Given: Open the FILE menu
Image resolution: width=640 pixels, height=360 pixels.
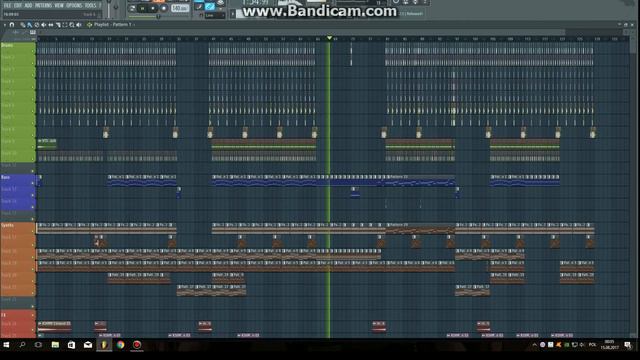Looking at the screenshot, I should pyautogui.click(x=7, y=5).
